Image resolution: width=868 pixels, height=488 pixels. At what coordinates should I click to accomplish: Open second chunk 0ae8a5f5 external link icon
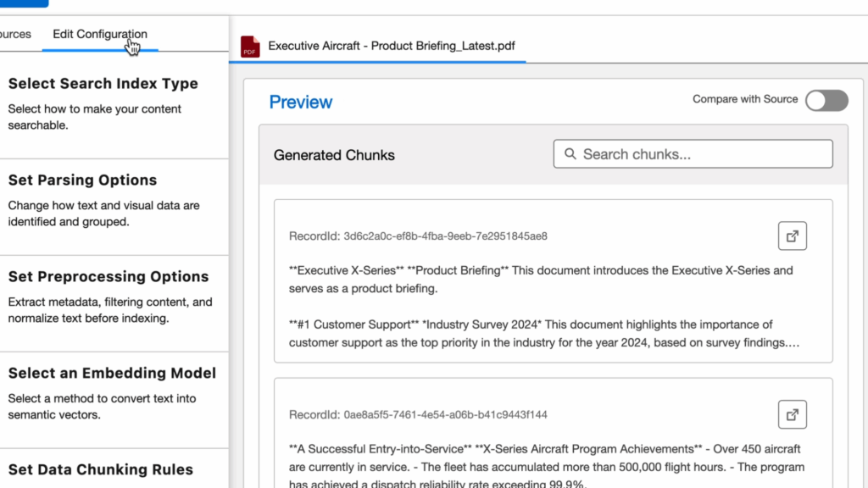(792, 415)
